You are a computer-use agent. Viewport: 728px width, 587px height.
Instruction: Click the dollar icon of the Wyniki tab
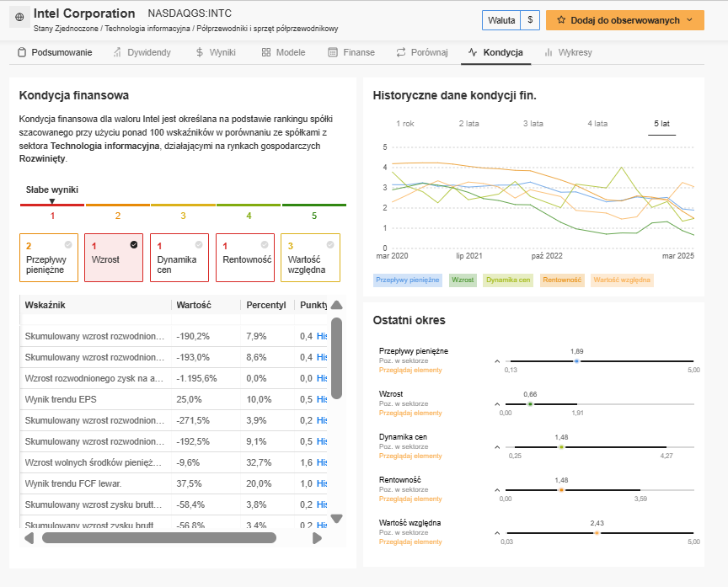[200, 52]
